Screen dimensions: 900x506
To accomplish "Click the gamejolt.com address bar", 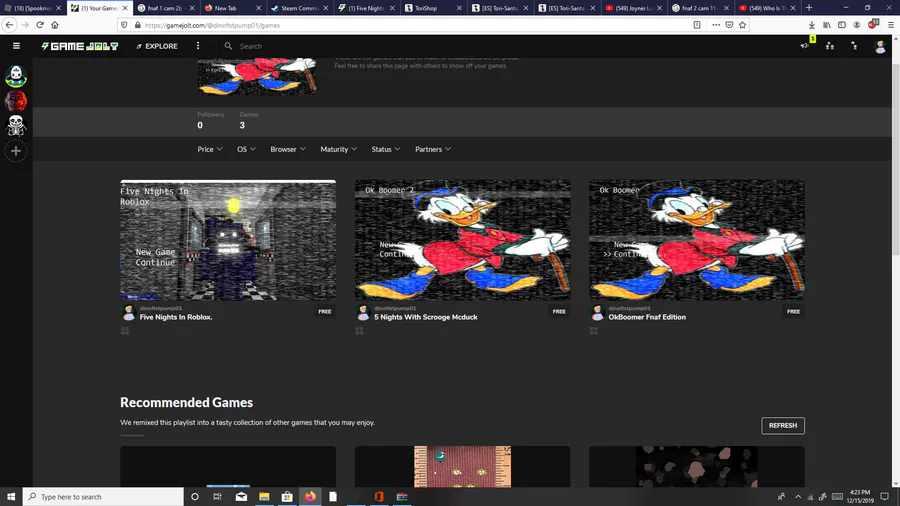I will (x=413, y=25).
